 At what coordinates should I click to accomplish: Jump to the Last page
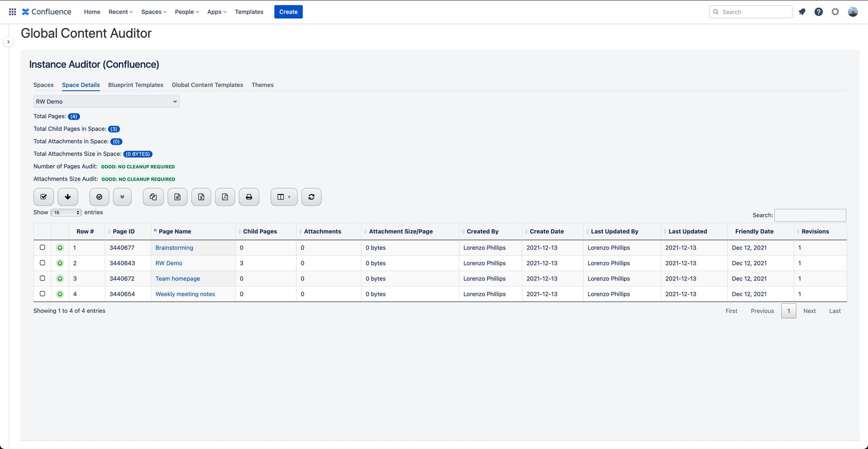(x=835, y=311)
